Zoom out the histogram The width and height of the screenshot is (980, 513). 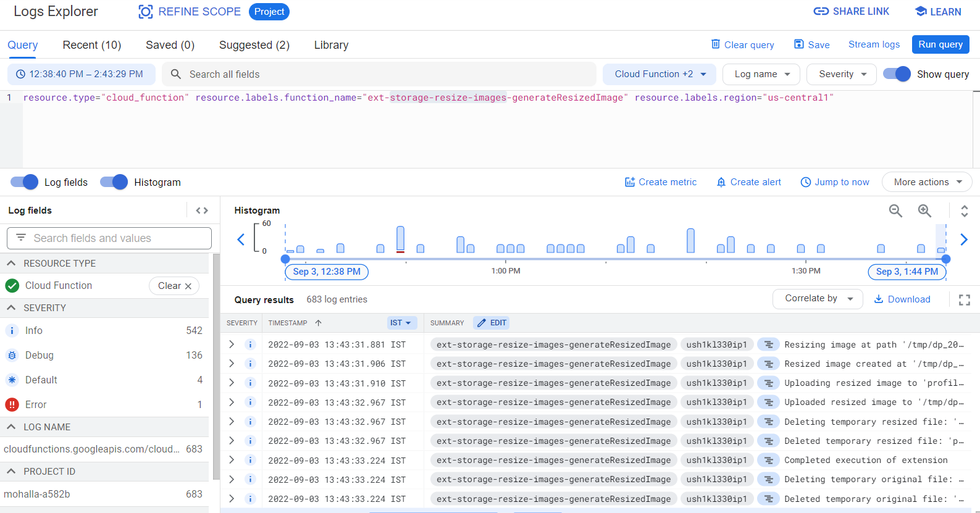click(x=895, y=211)
